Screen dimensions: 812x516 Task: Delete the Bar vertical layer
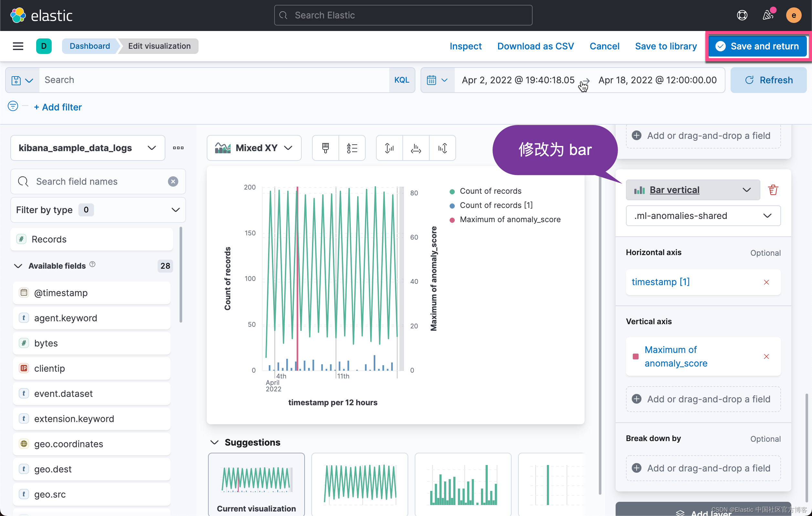(773, 190)
